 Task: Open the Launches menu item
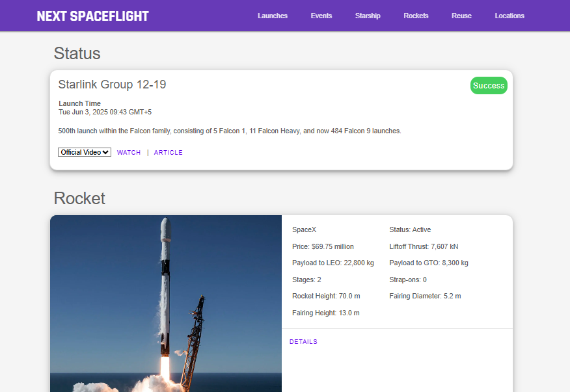pyautogui.click(x=272, y=16)
